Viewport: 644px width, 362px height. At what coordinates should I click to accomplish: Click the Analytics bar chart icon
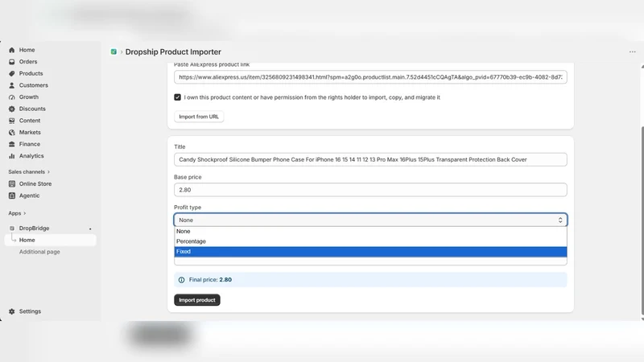[x=12, y=156]
